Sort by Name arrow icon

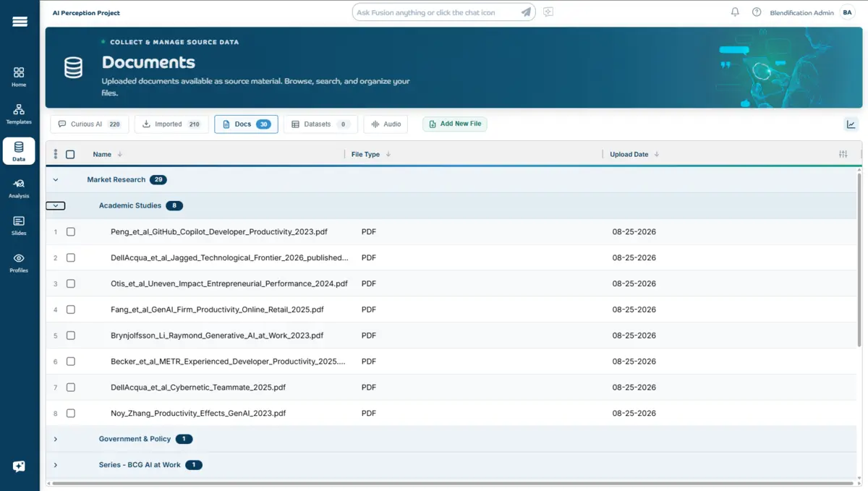click(120, 154)
